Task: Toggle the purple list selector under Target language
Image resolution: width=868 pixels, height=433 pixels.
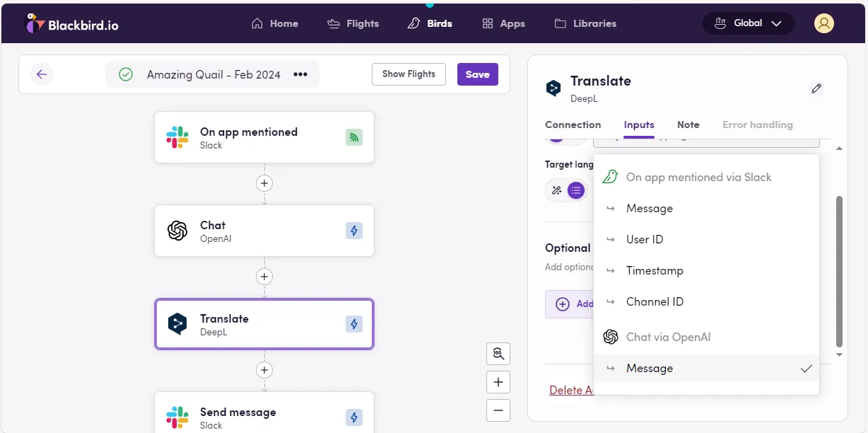Action: [x=576, y=190]
